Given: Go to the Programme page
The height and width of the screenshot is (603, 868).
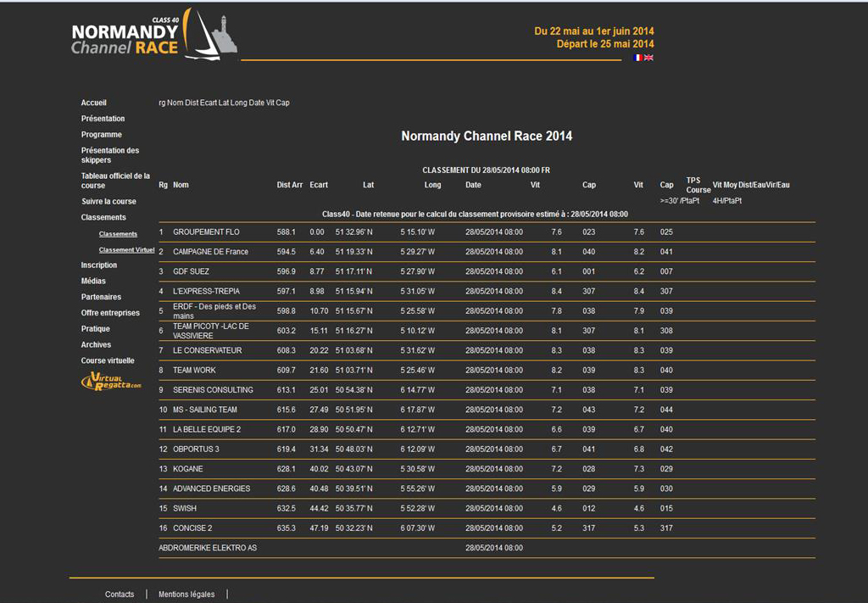Looking at the screenshot, I should (102, 135).
